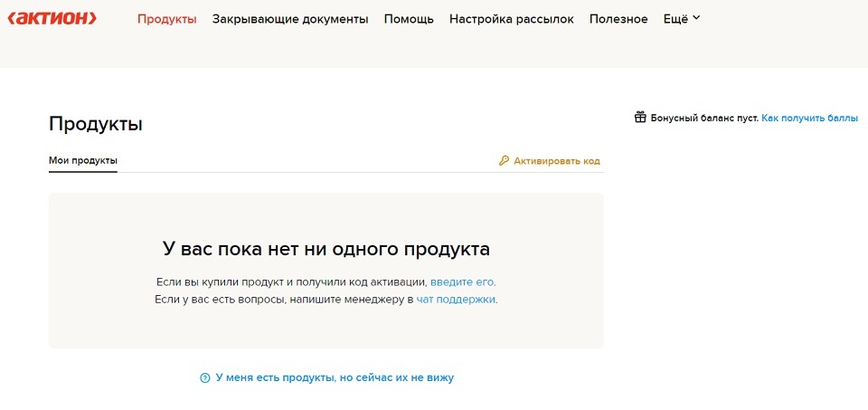This screenshot has height=410, width=868.
Task: Click the chevron arrow next to Ещё
Action: [x=696, y=18]
